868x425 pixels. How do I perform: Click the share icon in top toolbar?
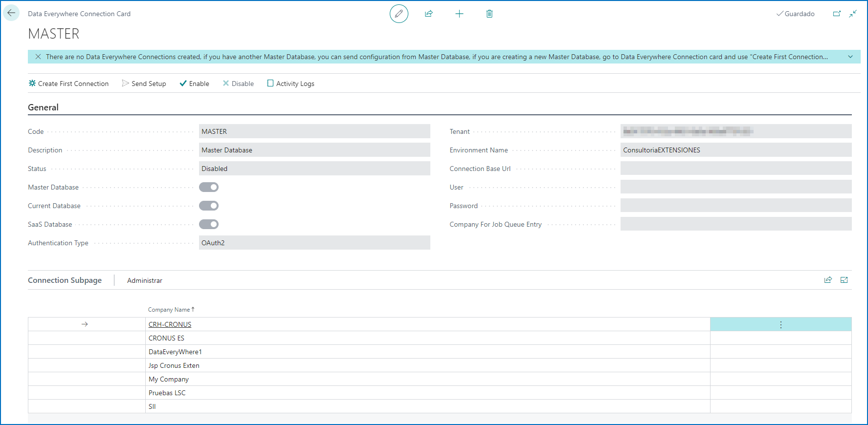[429, 14]
